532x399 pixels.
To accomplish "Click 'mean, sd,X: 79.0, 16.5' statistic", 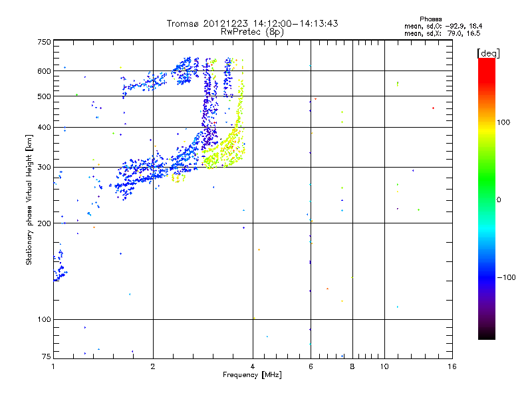I will click(x=442, y=33).
